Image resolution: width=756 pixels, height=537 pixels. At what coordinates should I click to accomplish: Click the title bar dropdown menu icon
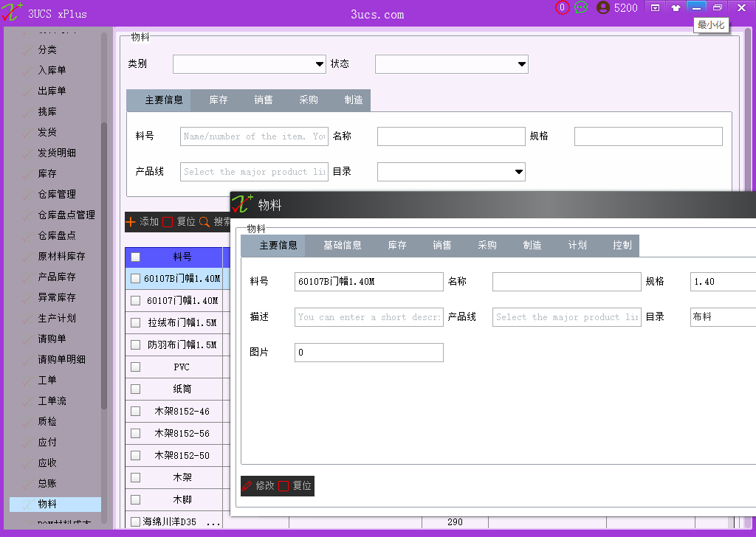[655, 7]
